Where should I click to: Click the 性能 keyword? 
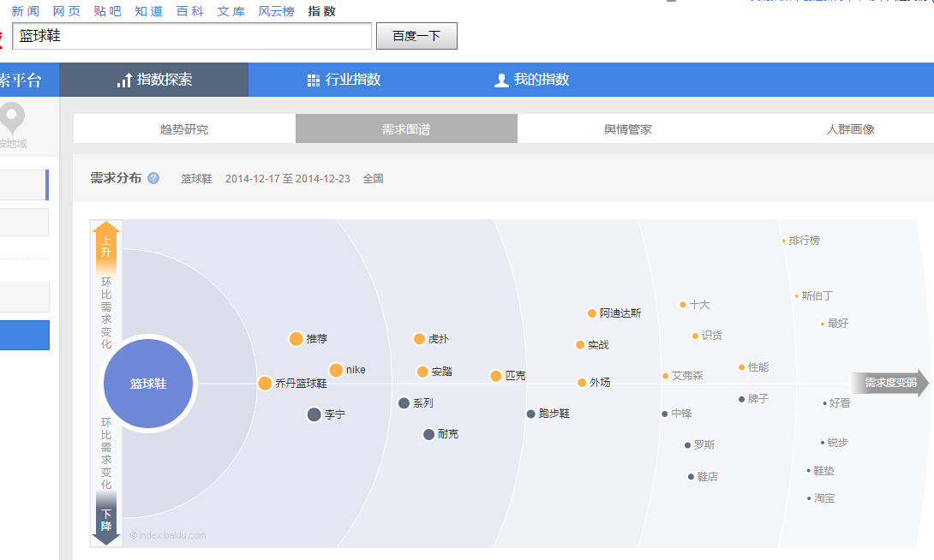[758, 367]
